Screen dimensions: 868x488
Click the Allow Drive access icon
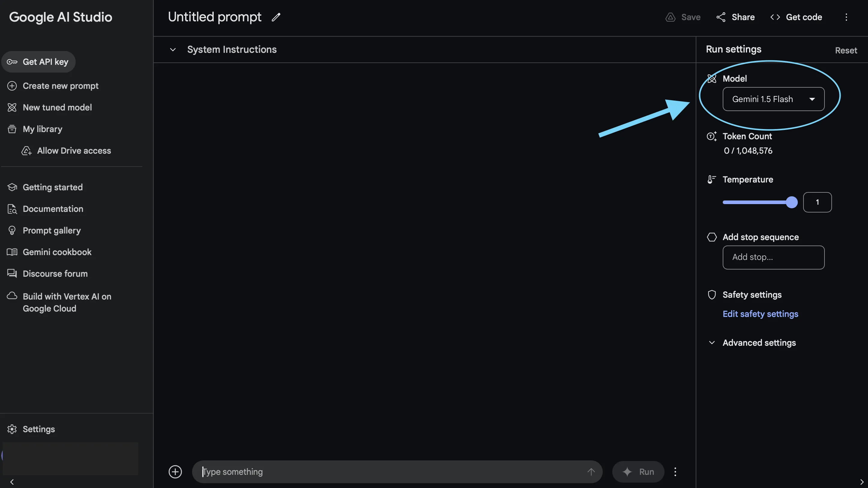[x=26, y=150]
